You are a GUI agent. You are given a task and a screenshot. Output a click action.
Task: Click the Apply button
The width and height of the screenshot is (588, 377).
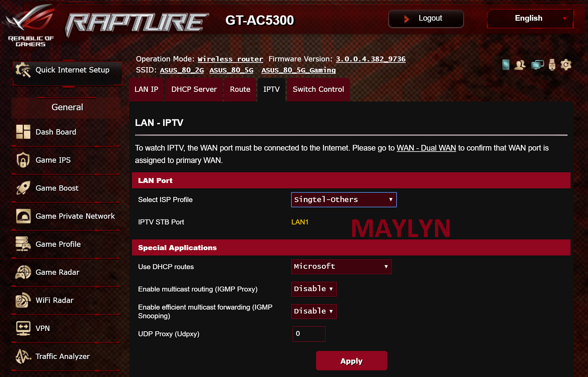pyautogui.click(x=352, y=361)
